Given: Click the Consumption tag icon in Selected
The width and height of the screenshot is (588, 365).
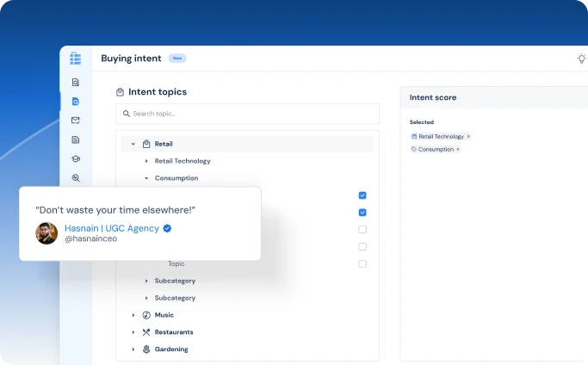Looking at the screenshot, I should pyautogui.click(x=414, y=149).
